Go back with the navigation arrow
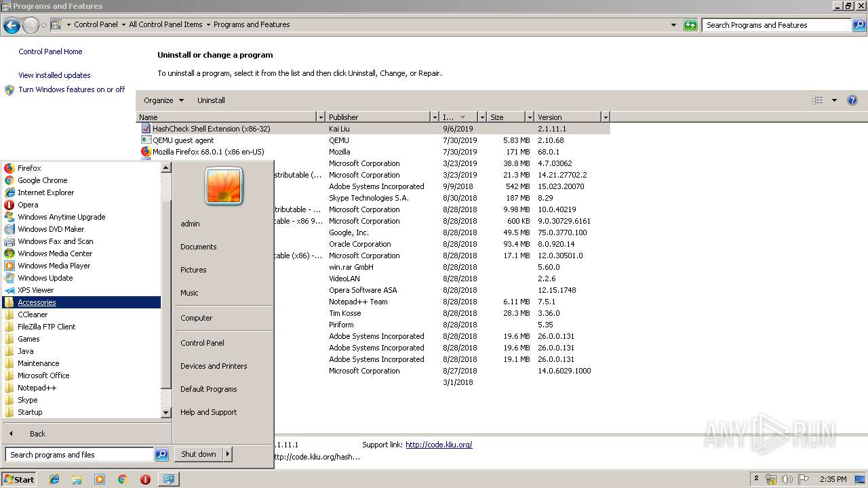This screenshot has width=868, height=488. pos(12,25)
